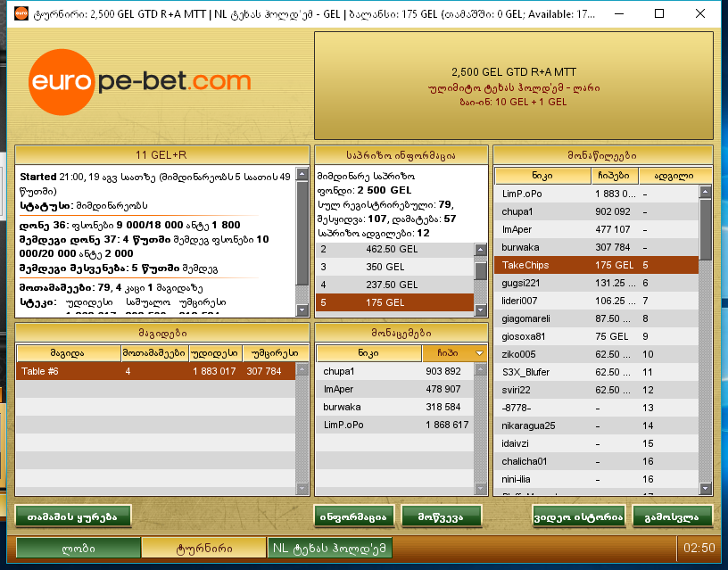
Task: Select participant giosoxa81
Action: [597, 336]
